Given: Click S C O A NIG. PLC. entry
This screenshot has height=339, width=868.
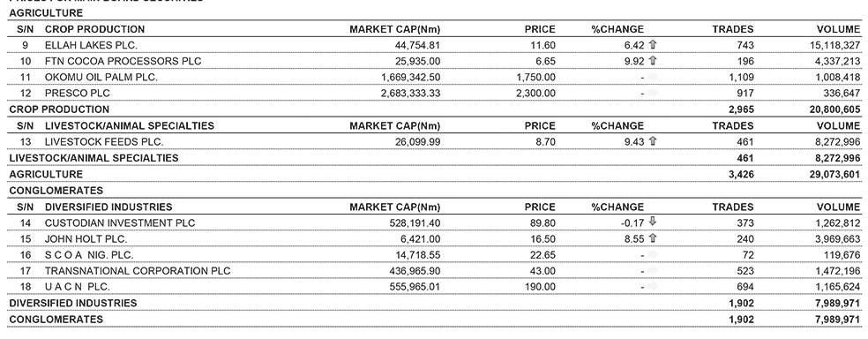Looking at the screenshot, I should [89, 255].
